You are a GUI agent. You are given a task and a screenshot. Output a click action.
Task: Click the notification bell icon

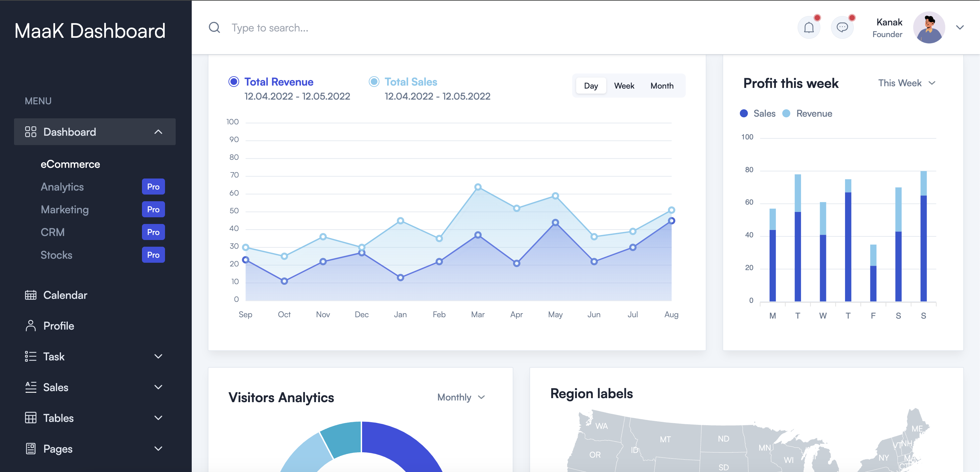[x=808, y=27]
